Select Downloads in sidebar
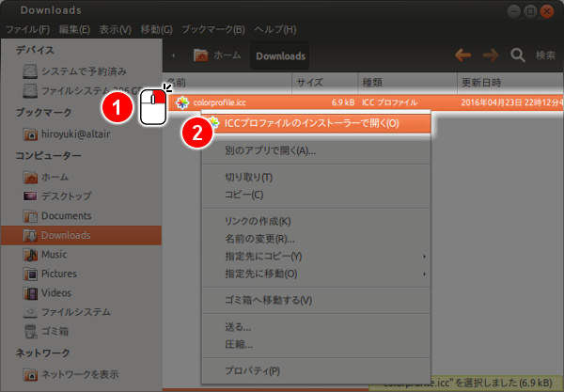The height and width of the screenshot is (392, 564). pyautogui.click(x=81, y=235)
